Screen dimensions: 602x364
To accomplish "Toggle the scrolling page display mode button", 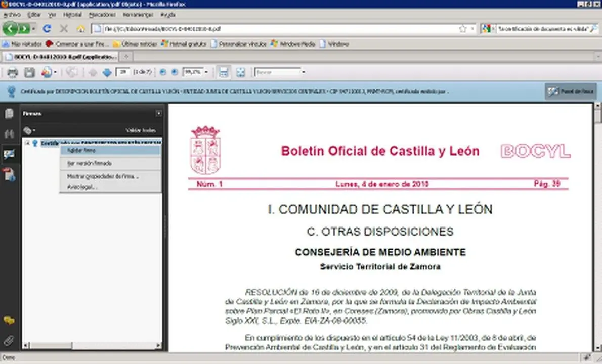I will pos(223,72).
